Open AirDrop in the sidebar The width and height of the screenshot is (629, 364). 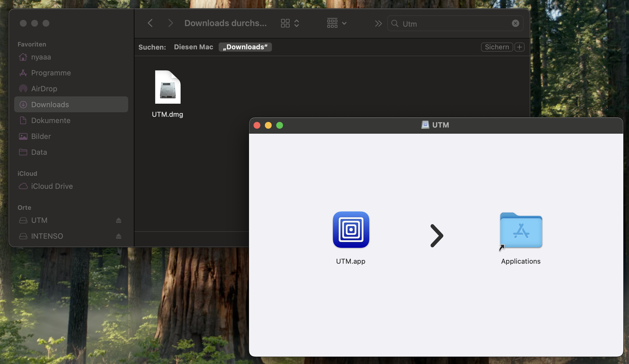(71, 89)
